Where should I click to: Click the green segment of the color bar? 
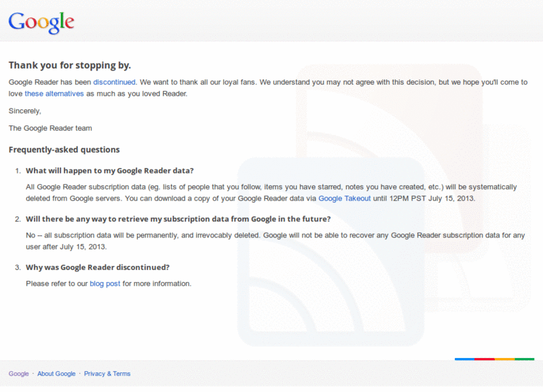tap(524, 360)
